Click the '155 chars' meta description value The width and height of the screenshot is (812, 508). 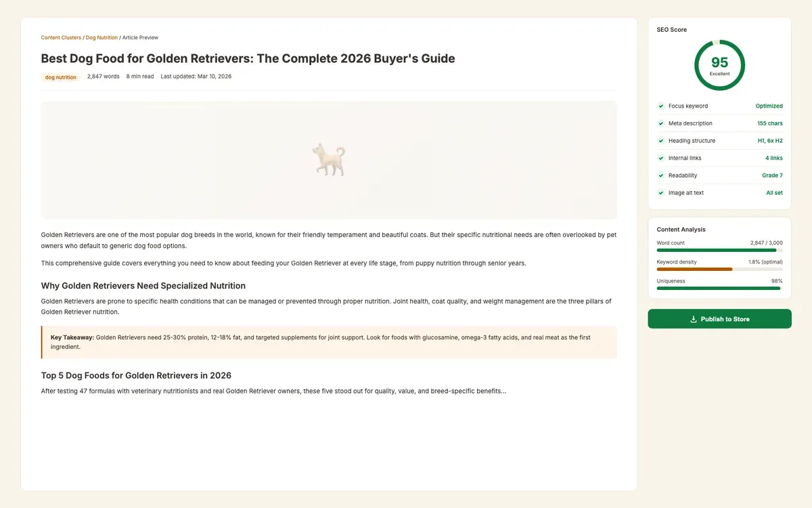point(770,123)
